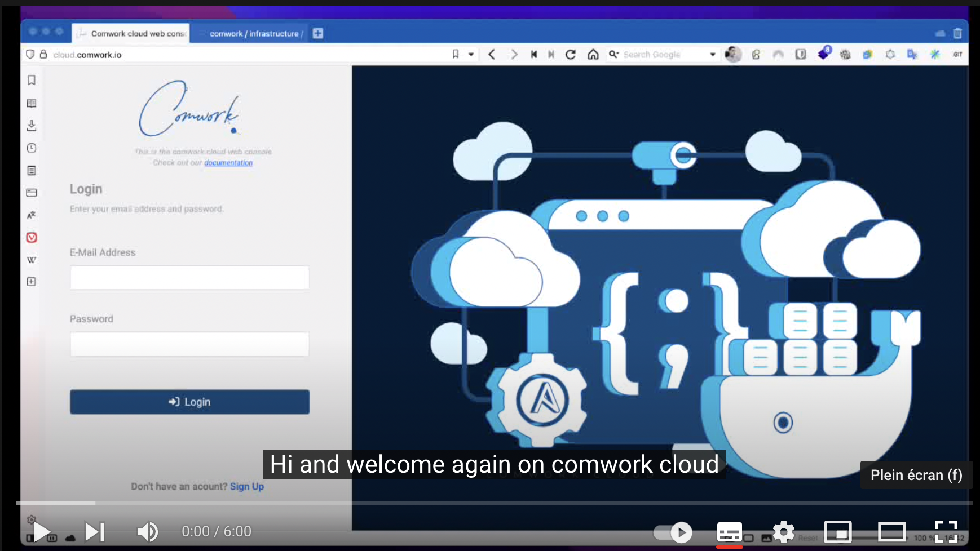Open the closed tabs trash icon
This screenshot has height=551, width=980.
pyautogui.click(x=957, y=33)
